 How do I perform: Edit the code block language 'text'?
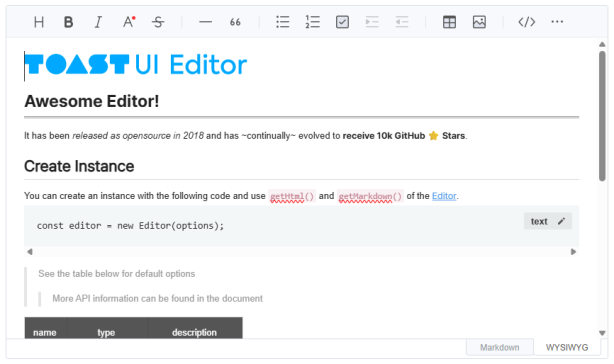[x=548, y=221]
